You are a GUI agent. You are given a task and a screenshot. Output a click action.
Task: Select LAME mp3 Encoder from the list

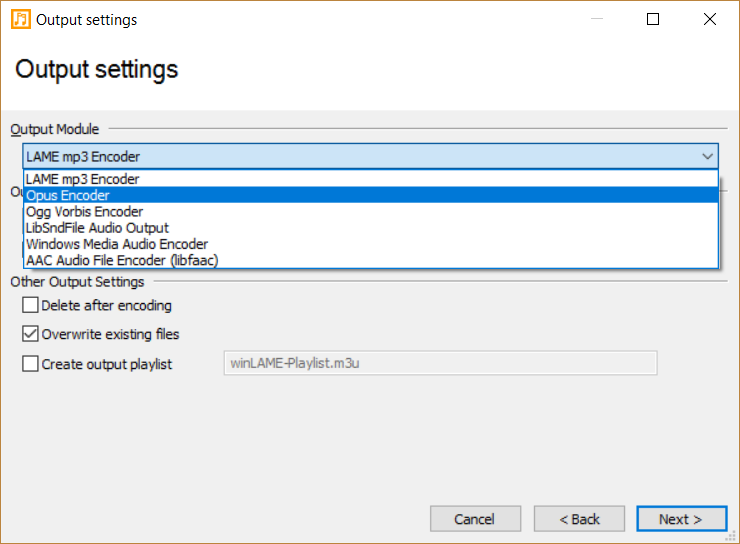[x=371, y=179]
